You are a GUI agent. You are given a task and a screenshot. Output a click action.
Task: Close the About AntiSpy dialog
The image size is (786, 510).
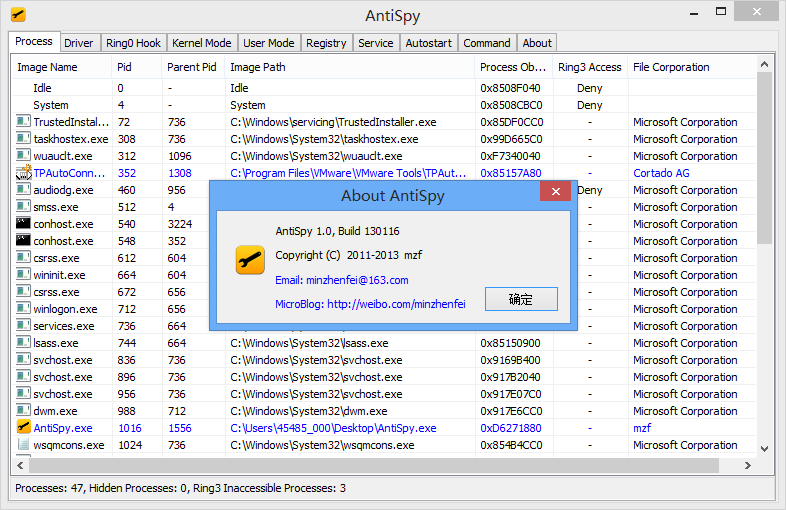tap(555, 194)
